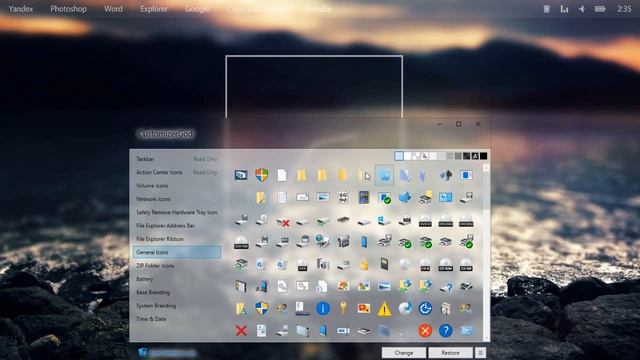Select the drive with question mark icon
Screen dimensions: 640x360
445,287
